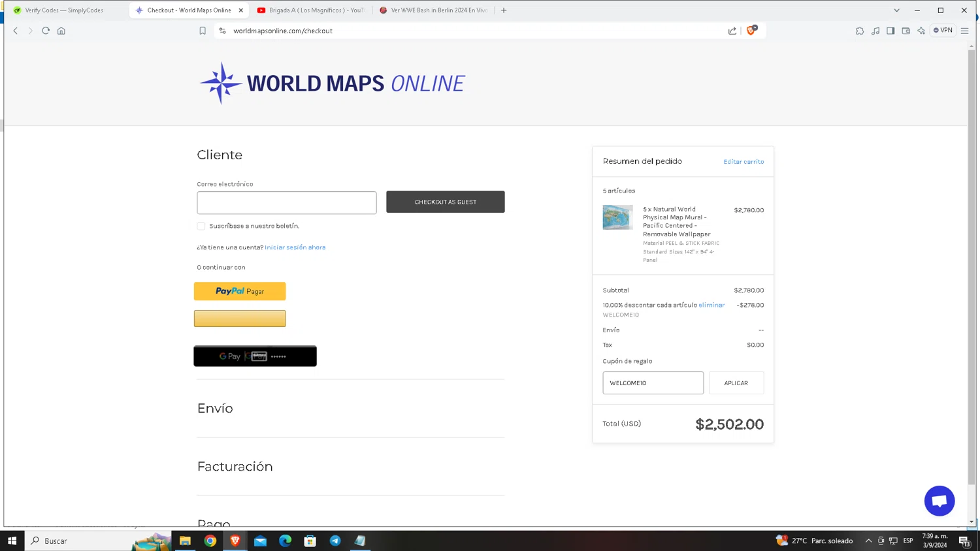Pay with the PayPal Pagar button
980x551 pixels.
(x=240, y=291)
